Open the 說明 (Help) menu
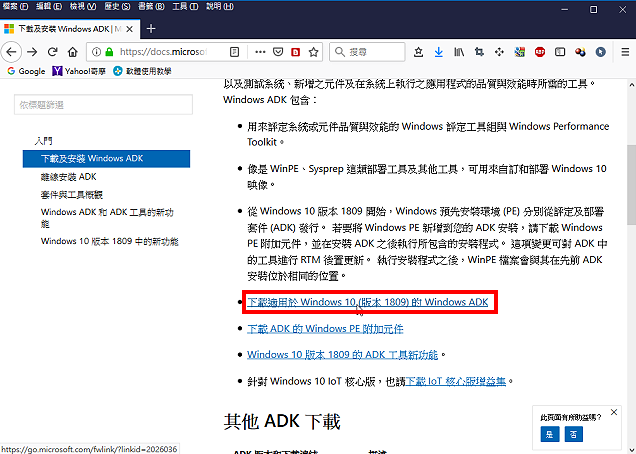 click(x=220, y=6)
